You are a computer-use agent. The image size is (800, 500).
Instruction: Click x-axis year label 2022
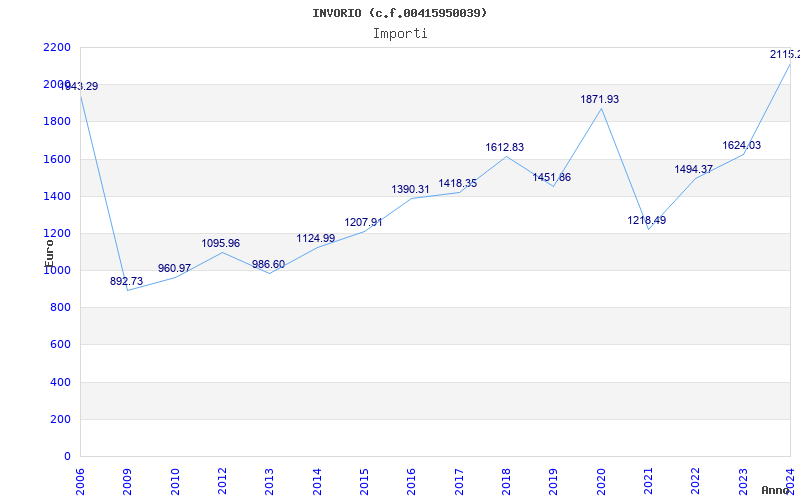click(x=696, y=482)
